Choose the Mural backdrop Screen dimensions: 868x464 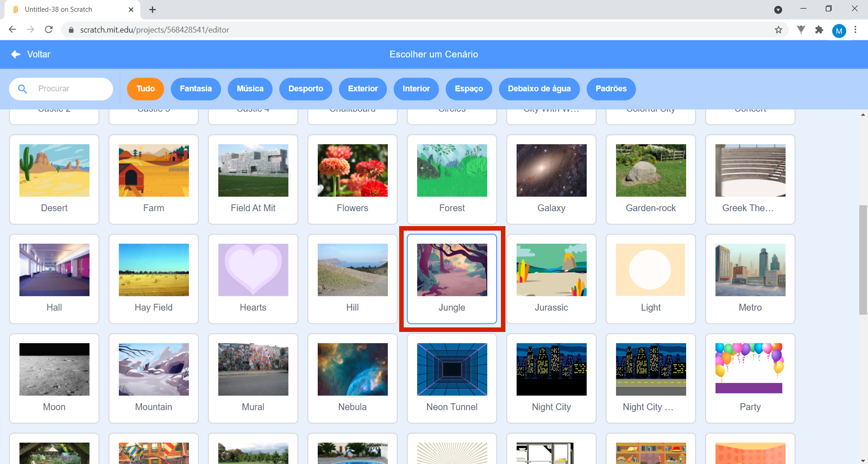253,379
